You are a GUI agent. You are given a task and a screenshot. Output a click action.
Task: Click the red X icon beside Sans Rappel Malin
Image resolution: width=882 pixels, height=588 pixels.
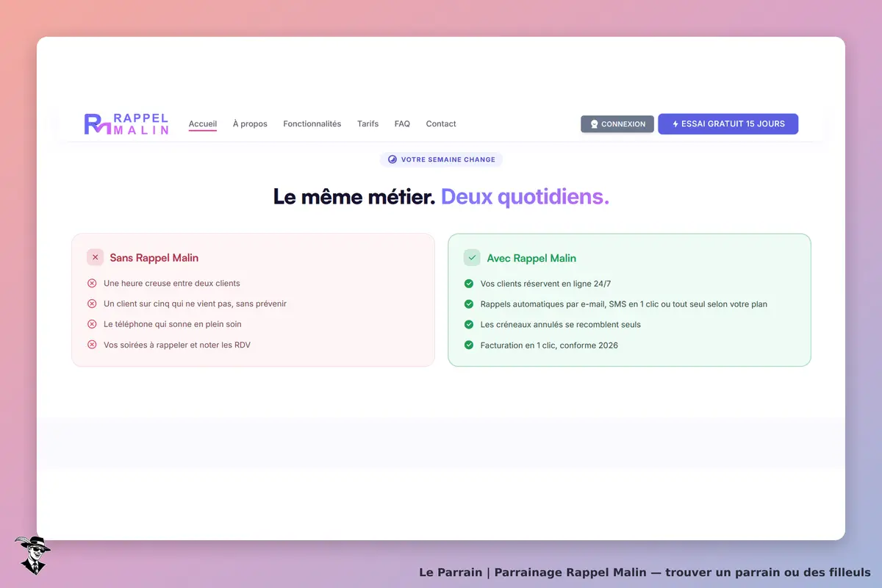point(95,257)
